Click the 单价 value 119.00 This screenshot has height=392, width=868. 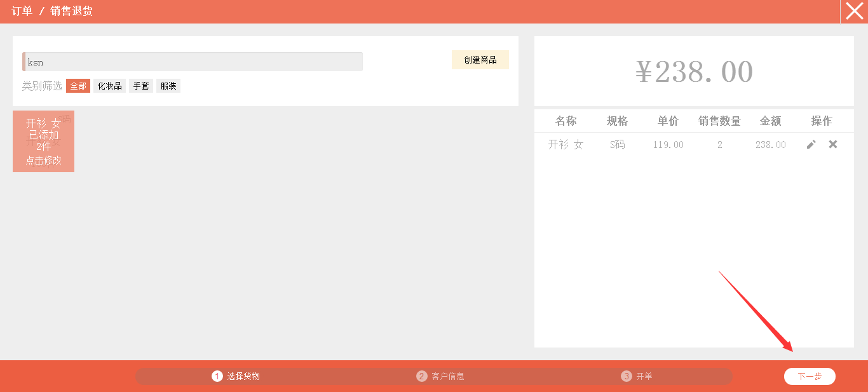668,145
